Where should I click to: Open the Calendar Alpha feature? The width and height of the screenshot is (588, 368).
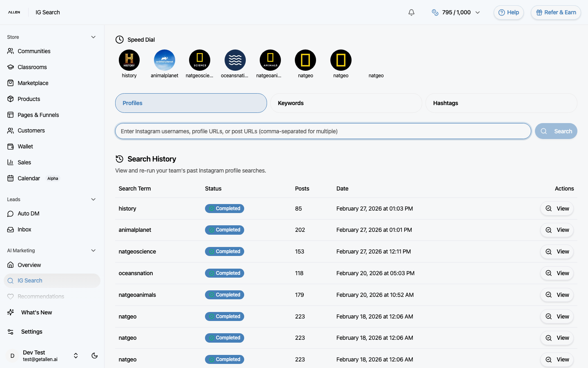pos(29,178)
